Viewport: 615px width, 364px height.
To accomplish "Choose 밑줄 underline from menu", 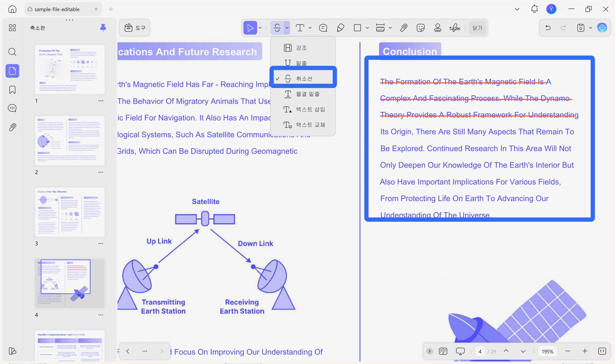I will click(303, 63).
